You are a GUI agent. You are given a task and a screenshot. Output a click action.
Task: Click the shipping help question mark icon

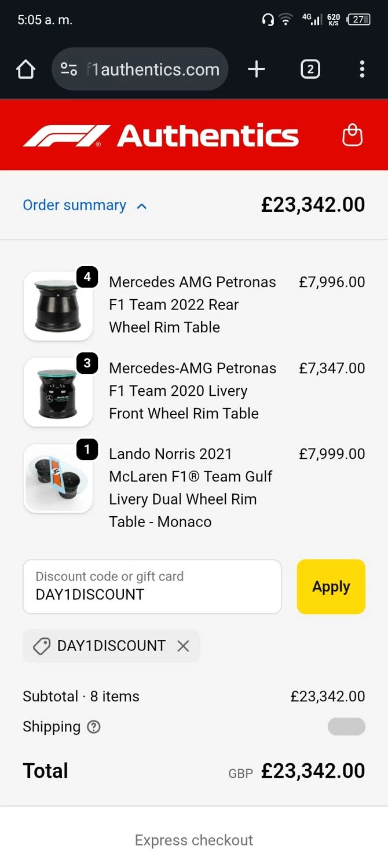click(x=94, y=727)
